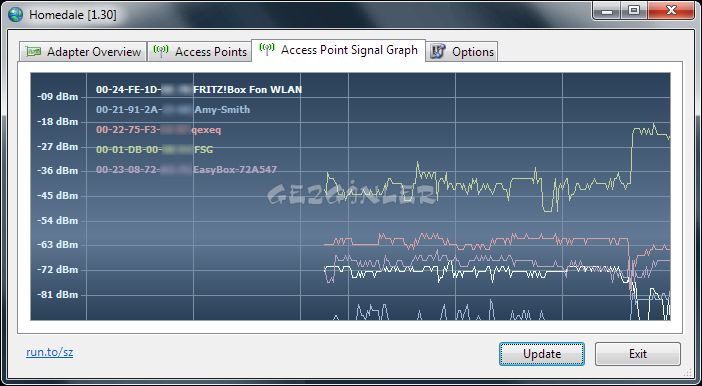Select the FRITZ!Box Fon WLAN legend entry
Image resolution: width=702 pixels, height=386 pixels.
pyautogui.click(x=199, y=90)
